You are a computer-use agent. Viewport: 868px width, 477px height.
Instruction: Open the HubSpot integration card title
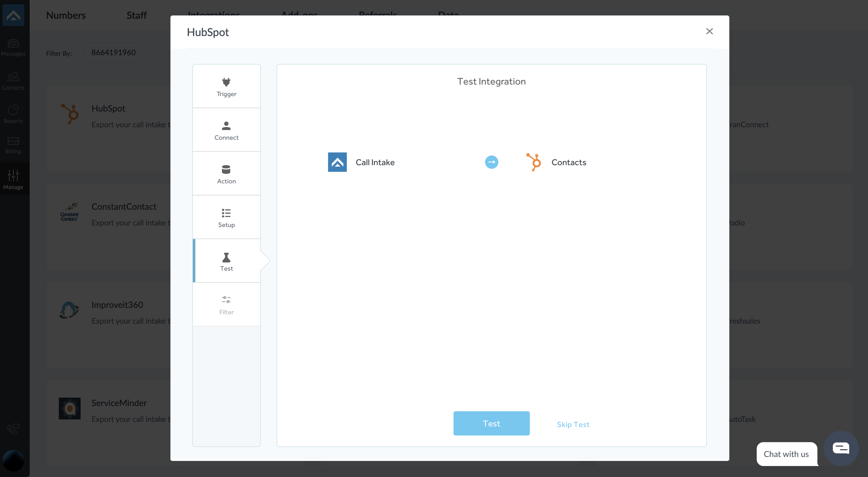click(108, 108)
